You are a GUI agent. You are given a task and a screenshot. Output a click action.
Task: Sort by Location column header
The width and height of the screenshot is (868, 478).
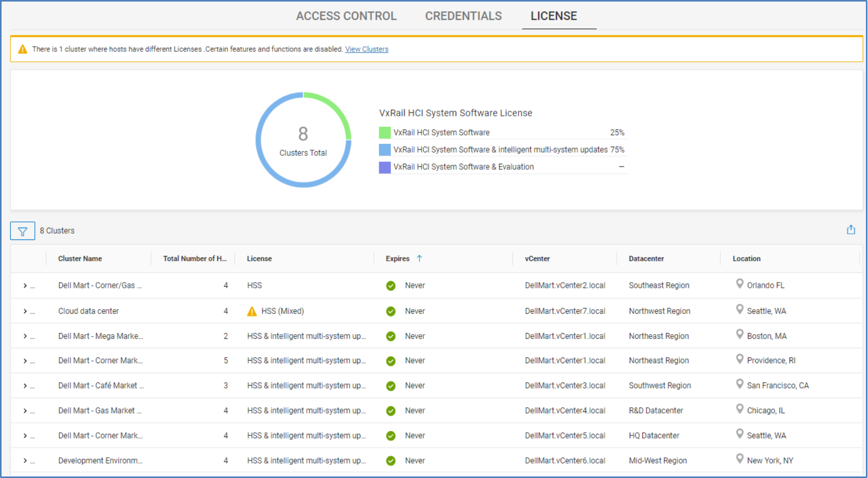click(x=747, y=259)
